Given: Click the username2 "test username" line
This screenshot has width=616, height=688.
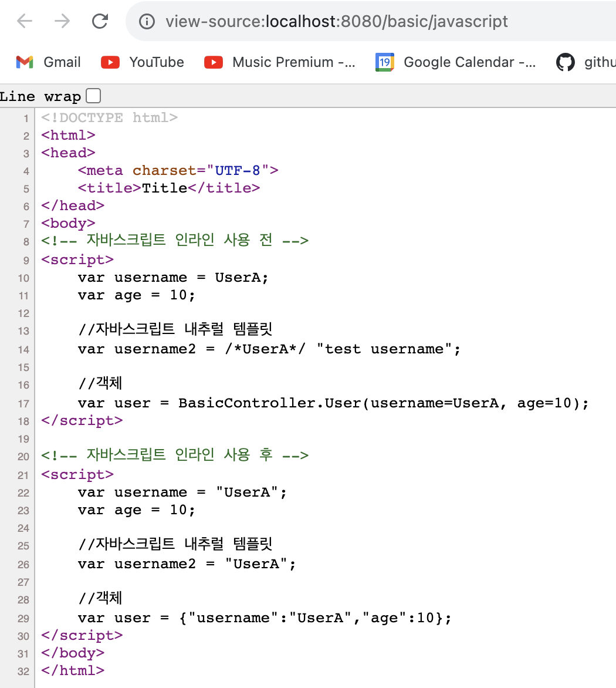Looking at the screenshot, I should pos(269,349).
